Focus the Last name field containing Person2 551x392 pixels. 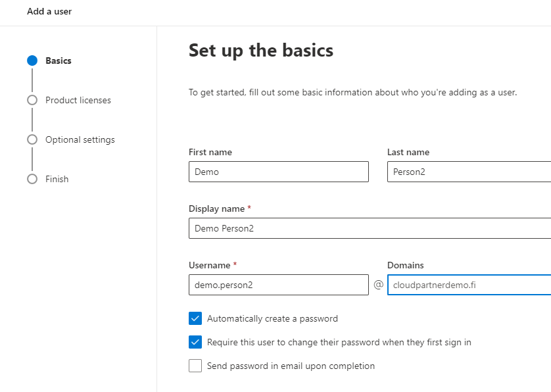469,172
